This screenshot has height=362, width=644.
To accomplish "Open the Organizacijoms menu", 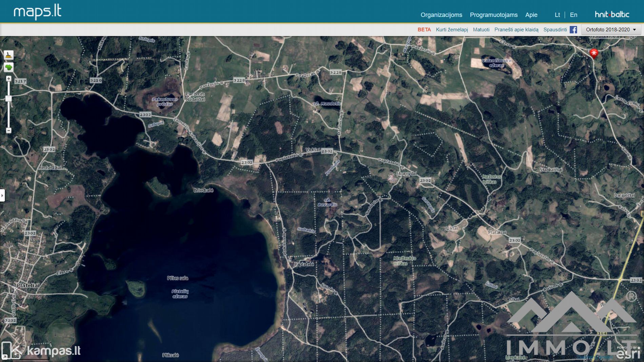I will [441, 15].
